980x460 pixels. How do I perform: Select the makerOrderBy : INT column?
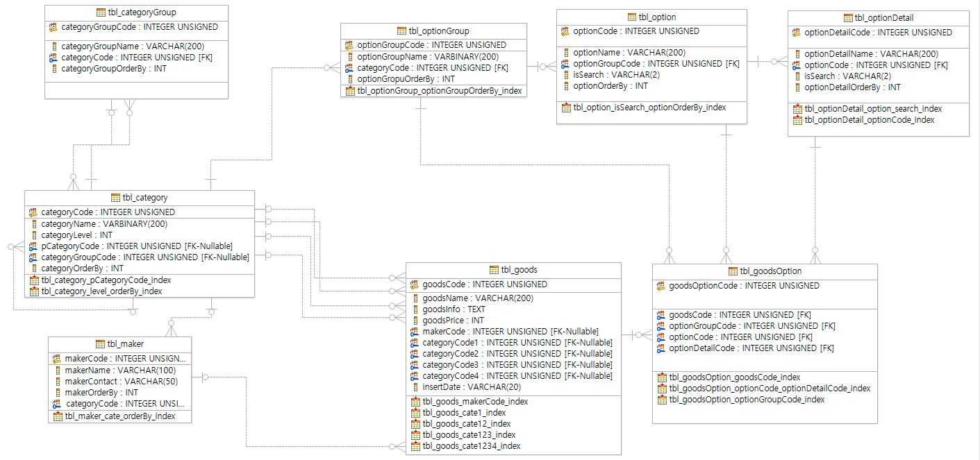click(x=101, y=393)
